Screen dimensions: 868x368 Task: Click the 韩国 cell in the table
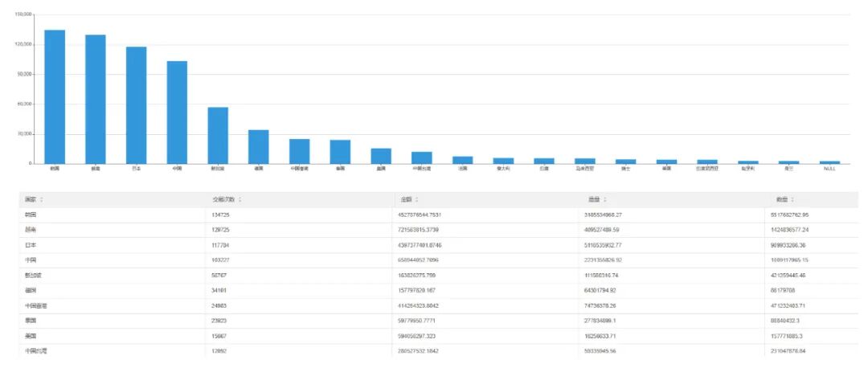coord(31,215)
